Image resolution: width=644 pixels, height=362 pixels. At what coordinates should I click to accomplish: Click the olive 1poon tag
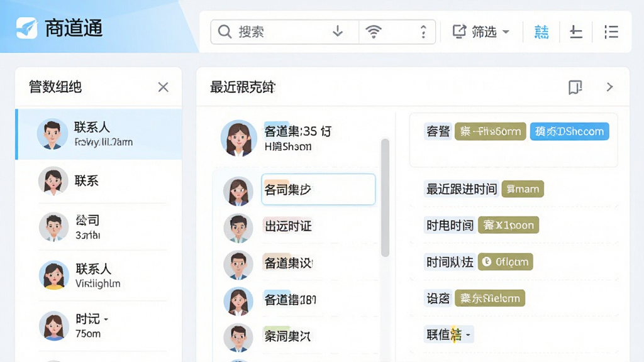pyautogui.click(x=508, y=226)
